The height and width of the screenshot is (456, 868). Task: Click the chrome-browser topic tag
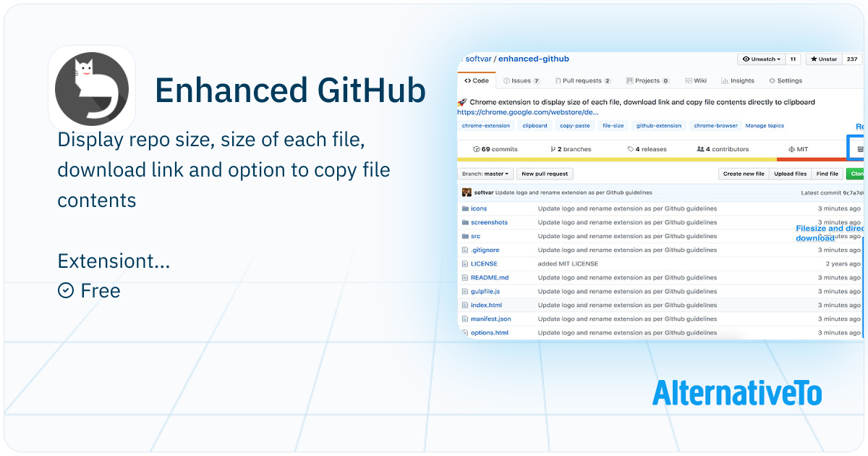tap(716, 126)
